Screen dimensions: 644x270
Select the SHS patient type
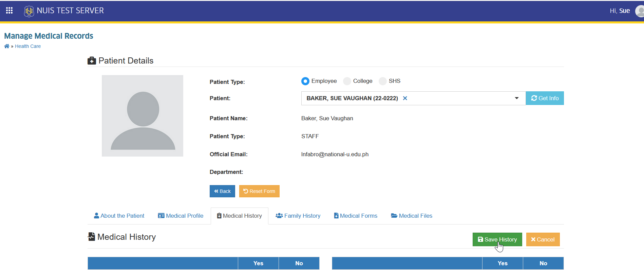(383, 81)
